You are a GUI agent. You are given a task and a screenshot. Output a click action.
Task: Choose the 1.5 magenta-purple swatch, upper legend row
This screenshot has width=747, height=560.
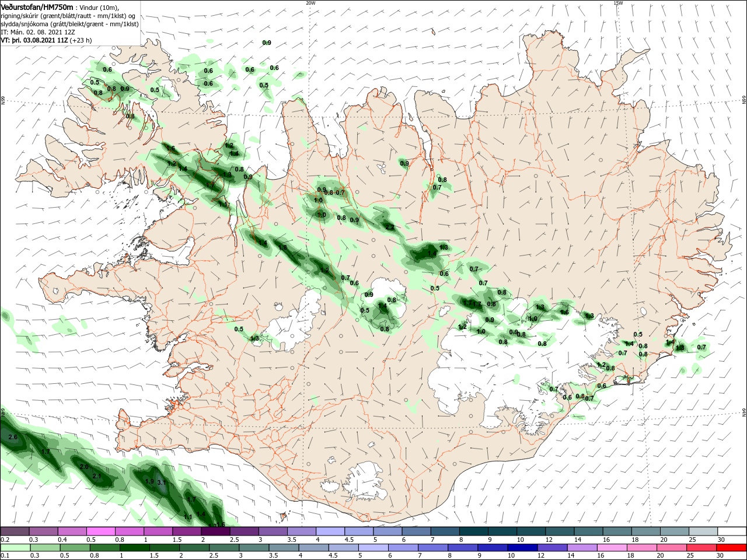click(x=186, y=531)
